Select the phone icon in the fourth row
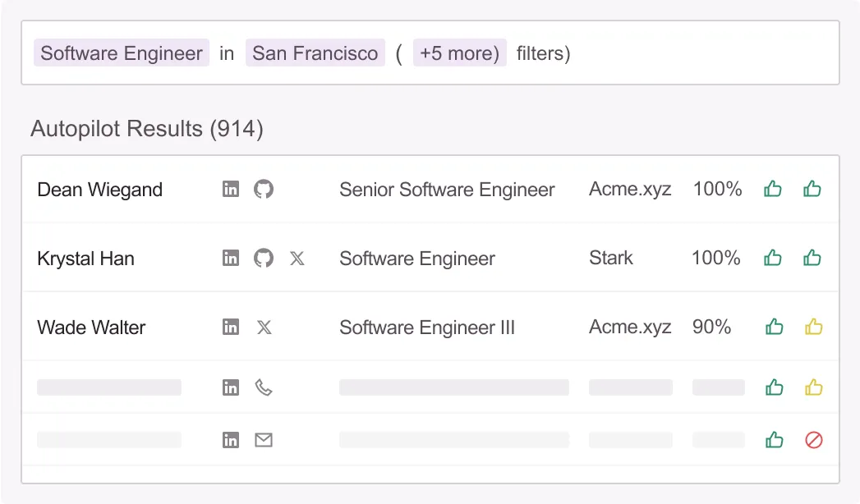Screen dimensions: 860x504 click(264, 387)
